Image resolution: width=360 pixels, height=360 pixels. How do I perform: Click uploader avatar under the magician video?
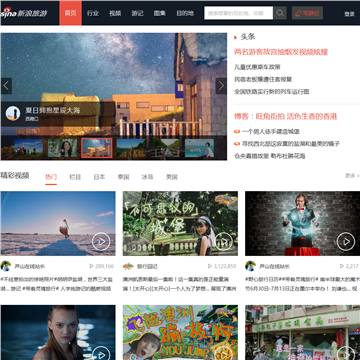250,266
